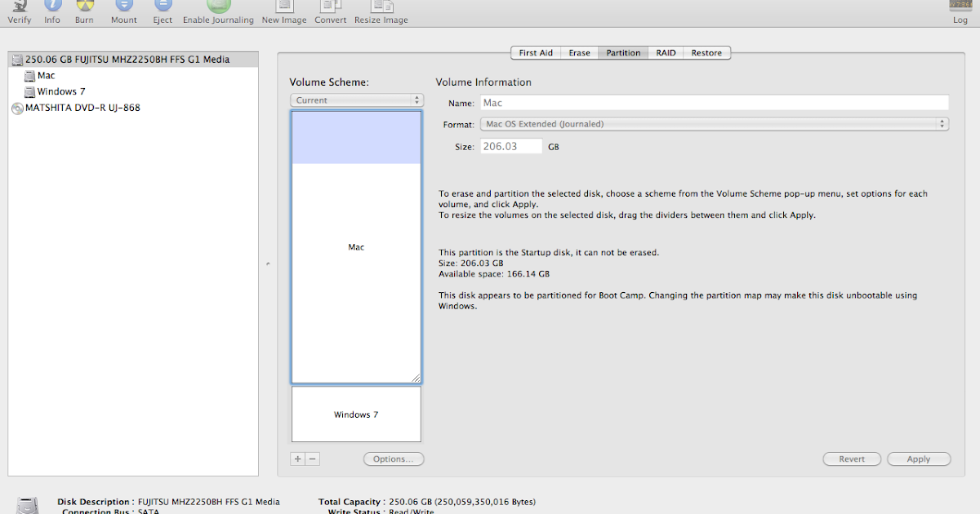Click the Verify toolbar icon
The width and height of the screenshot is (980, 514).
point(19,11)
